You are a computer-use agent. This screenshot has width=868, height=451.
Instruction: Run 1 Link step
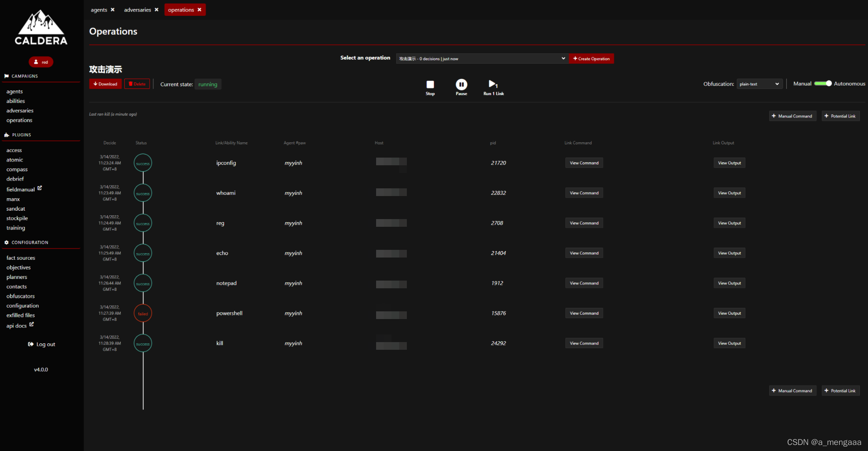point(493,88)
